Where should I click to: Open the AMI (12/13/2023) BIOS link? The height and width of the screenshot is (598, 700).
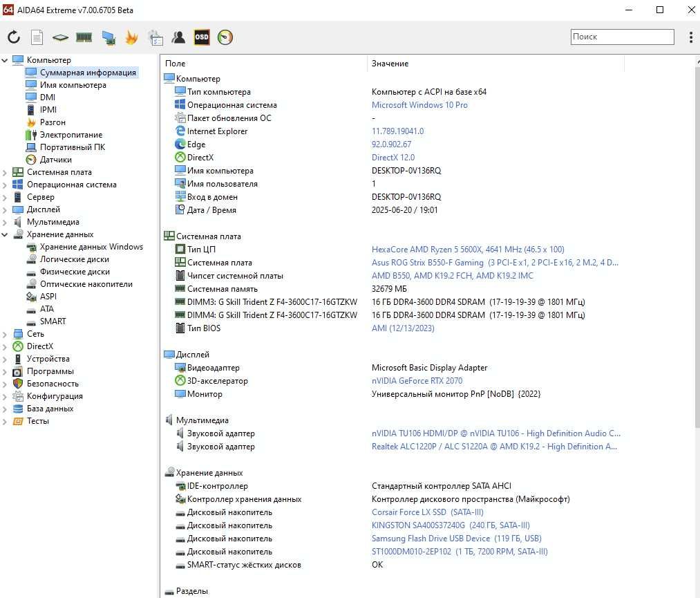[403, 328]
